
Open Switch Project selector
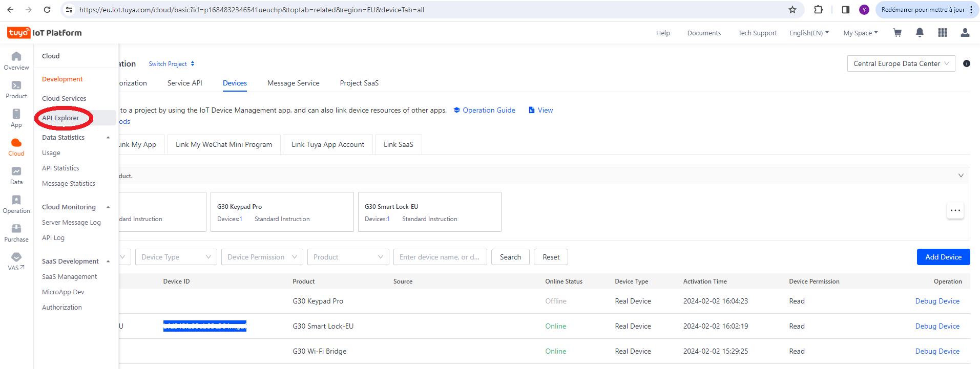[172, 64]
